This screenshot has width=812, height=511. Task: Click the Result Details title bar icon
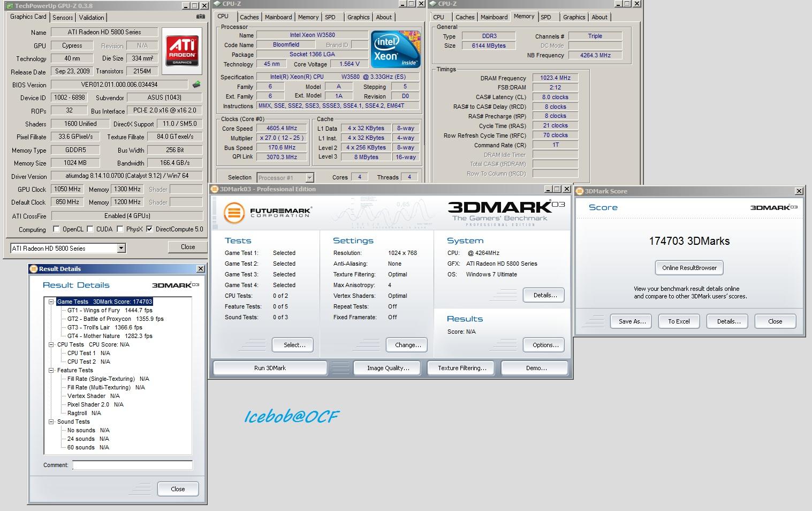click(x=34, y=269)
